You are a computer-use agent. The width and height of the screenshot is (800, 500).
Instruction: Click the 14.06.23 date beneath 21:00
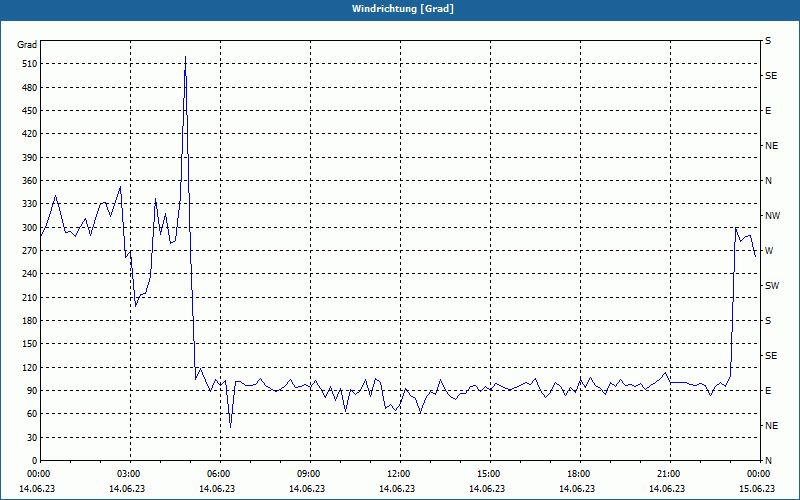[x=667, y=489]
